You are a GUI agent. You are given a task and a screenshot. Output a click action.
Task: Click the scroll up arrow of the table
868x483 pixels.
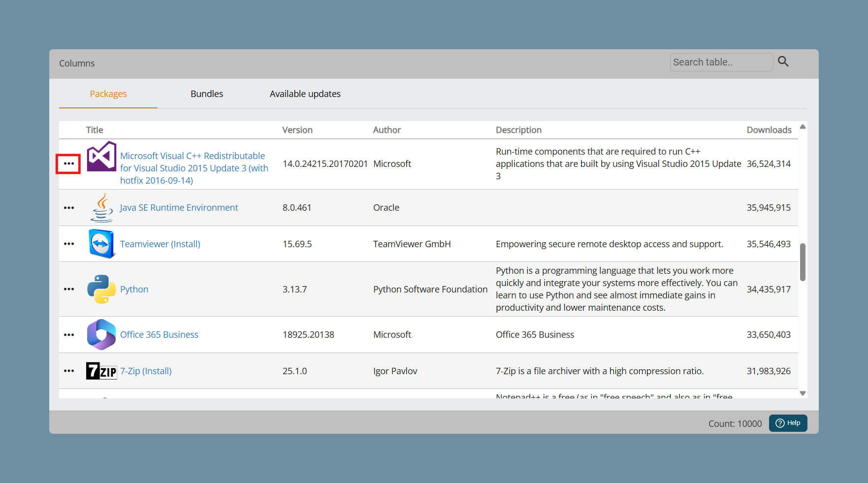(x=803, y=127)
